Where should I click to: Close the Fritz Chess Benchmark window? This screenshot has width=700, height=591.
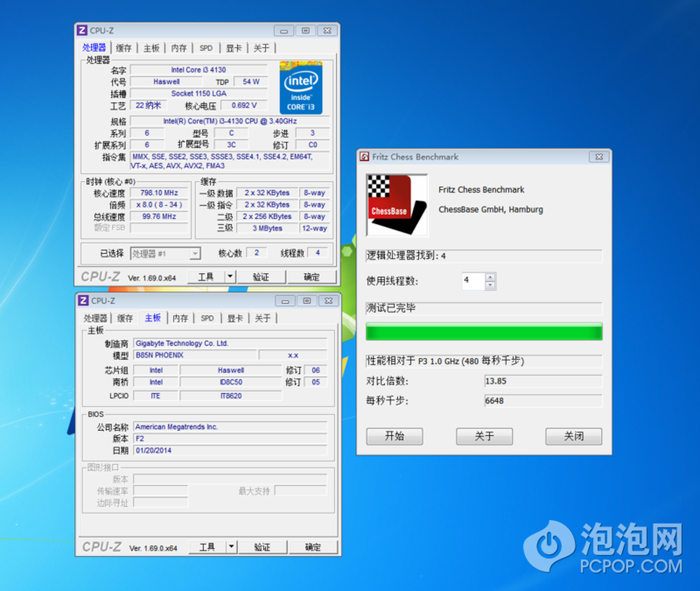(x=599, y=157)
